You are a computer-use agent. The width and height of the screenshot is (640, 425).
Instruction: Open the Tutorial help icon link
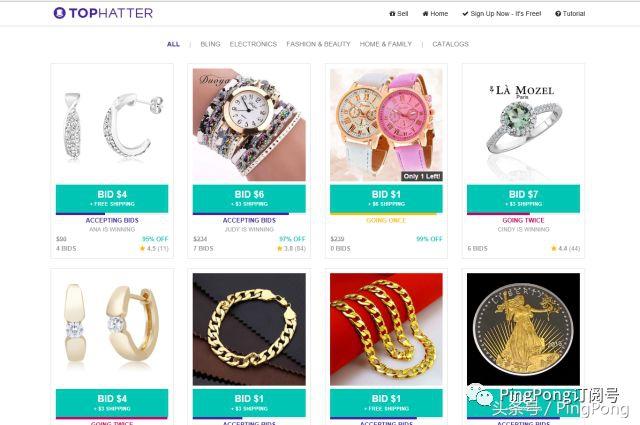(x=570, y=13)
